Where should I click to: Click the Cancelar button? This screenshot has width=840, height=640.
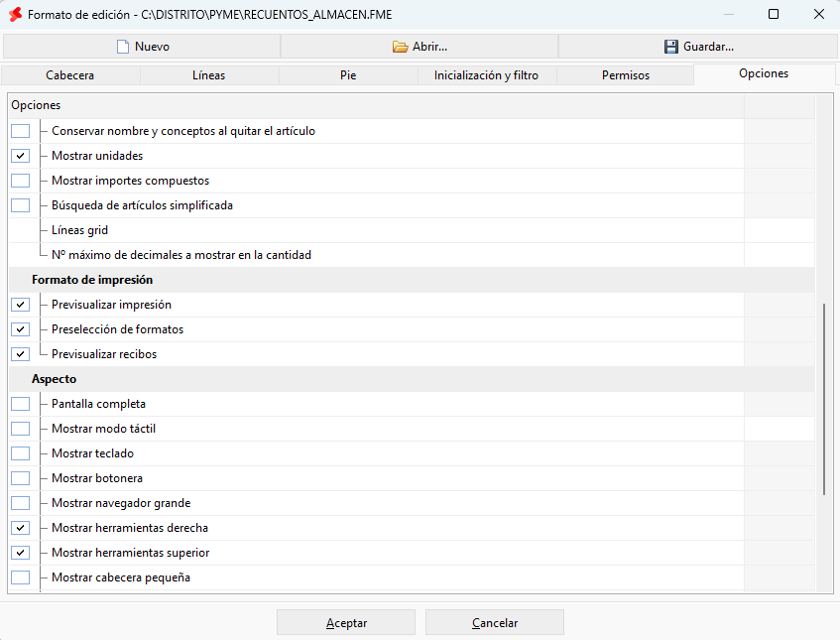coord(495,623)
